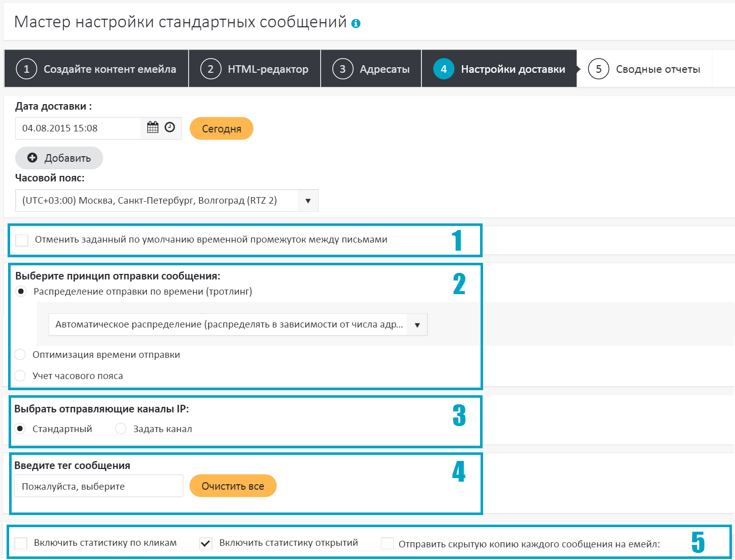Click the Очистить все button
The height and width of the screenshot is (560, 735).
(x=233, y=486)
